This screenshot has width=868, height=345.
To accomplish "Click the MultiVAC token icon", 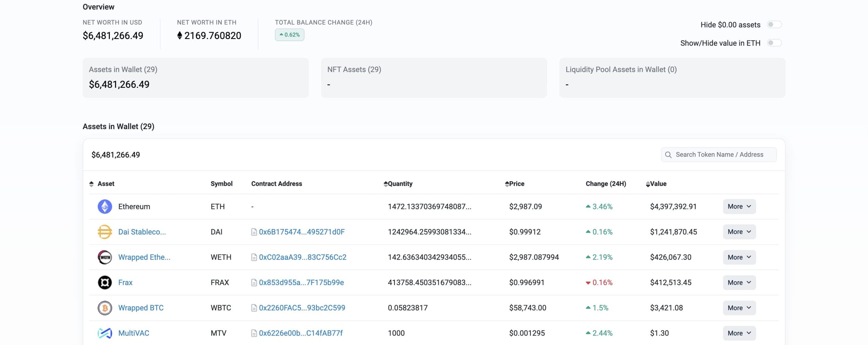I will click(x=105, y=333).
